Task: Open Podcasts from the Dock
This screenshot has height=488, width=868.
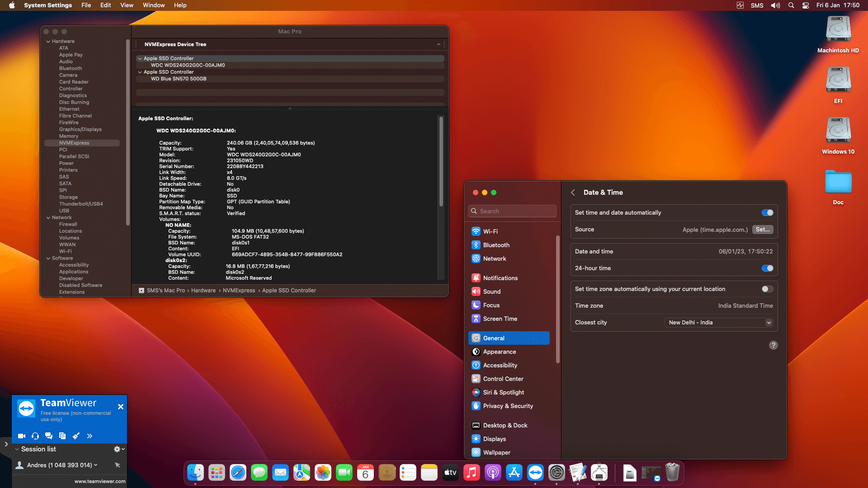Action: pos(493,472)
